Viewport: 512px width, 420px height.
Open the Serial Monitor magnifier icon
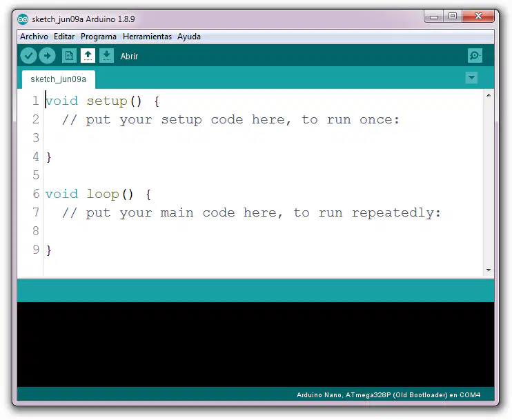475,56
